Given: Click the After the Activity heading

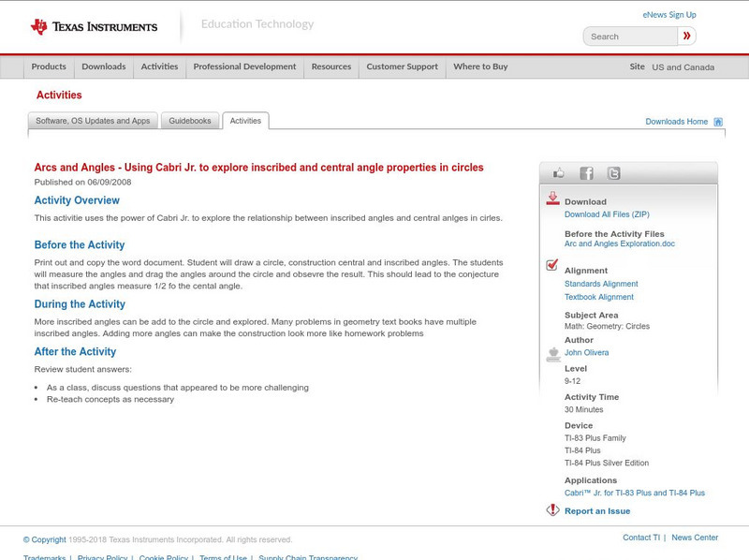Looking at the screenshot, I should click(x=75, y=352).
